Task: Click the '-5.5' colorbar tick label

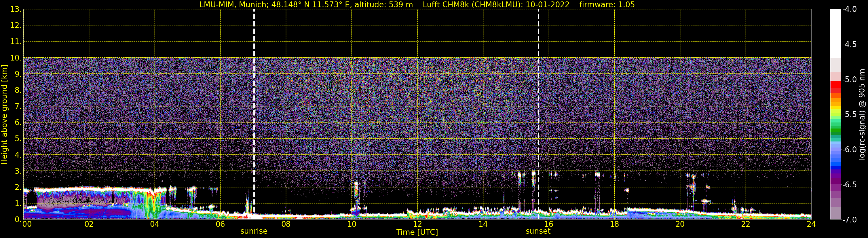Action: 850,115
